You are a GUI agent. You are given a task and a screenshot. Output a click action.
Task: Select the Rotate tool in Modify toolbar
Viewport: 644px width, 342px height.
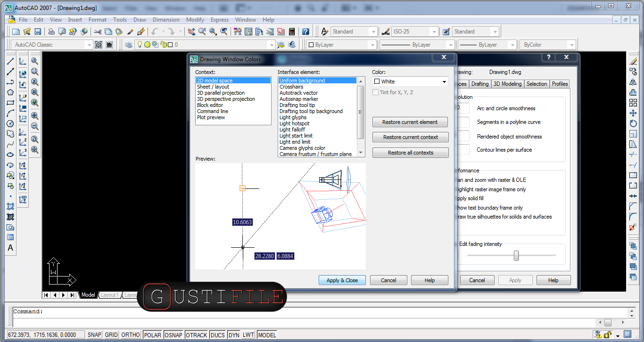point(633,123)
